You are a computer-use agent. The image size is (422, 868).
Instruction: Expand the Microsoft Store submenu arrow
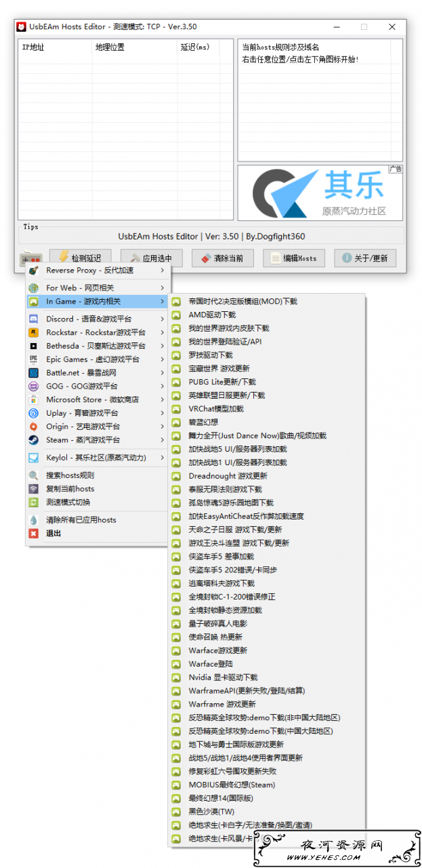163,399
